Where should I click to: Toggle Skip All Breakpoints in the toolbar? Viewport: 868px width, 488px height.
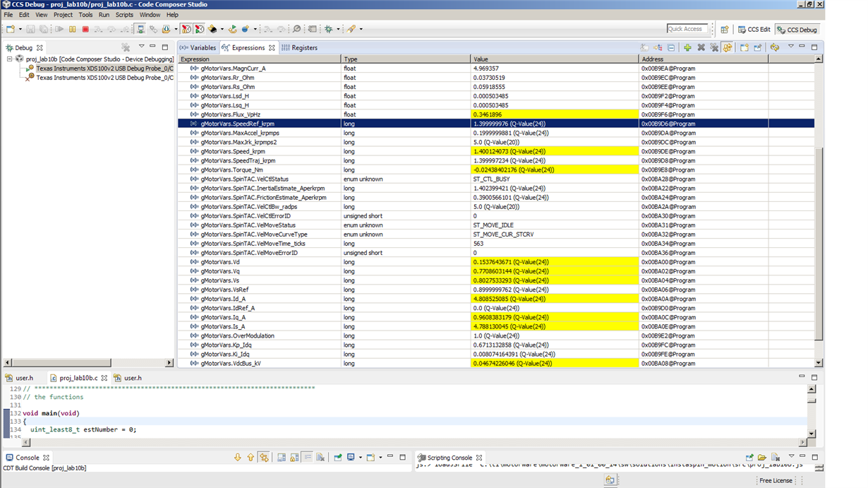point(297,29)
